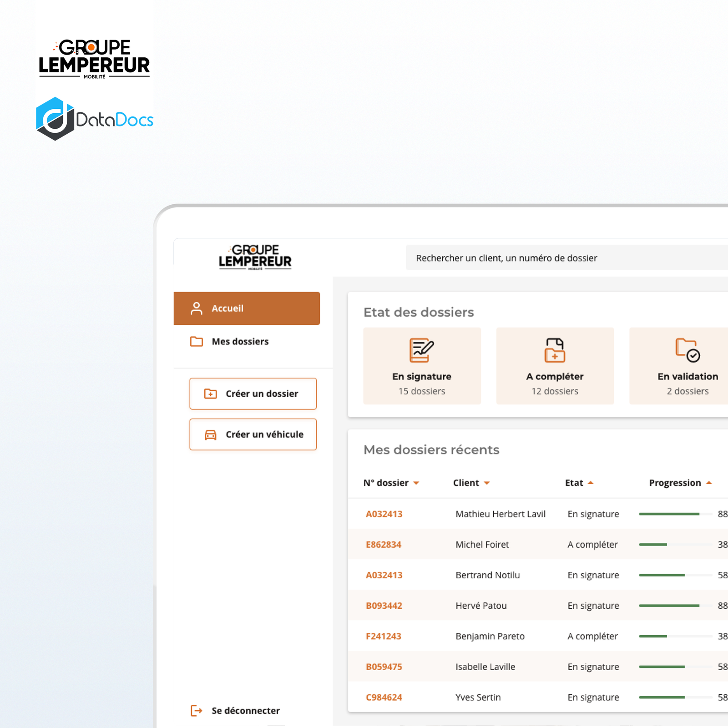Sort by Progression column arrow
The image size is (728, 728).
pos(709,483)
